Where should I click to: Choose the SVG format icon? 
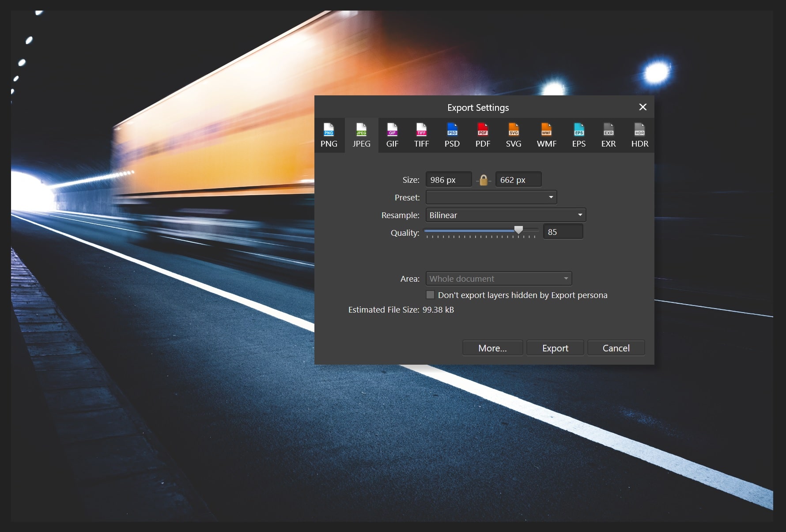tap(514, 135)
